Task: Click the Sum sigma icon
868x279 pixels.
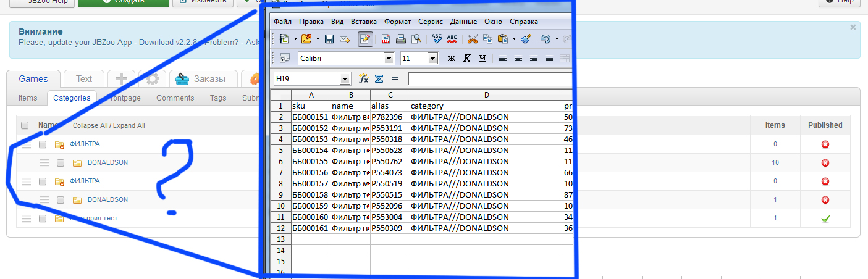Action: 379,79
